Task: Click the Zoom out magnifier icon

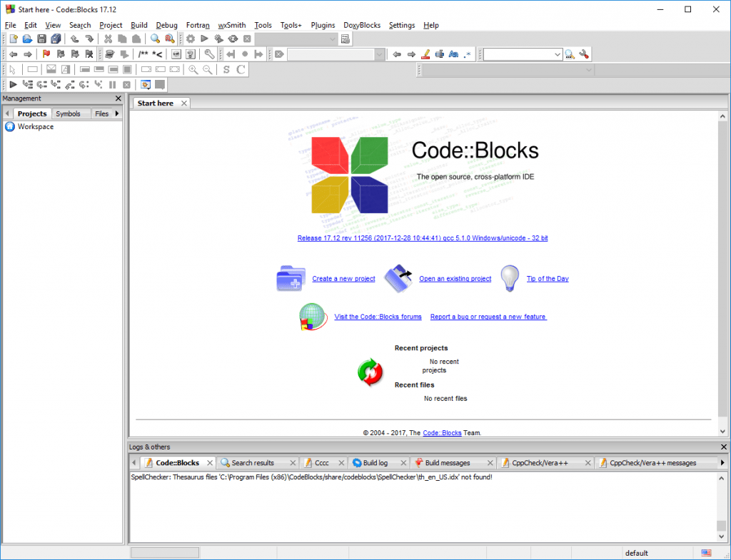Action: click(x=208, y=70)
